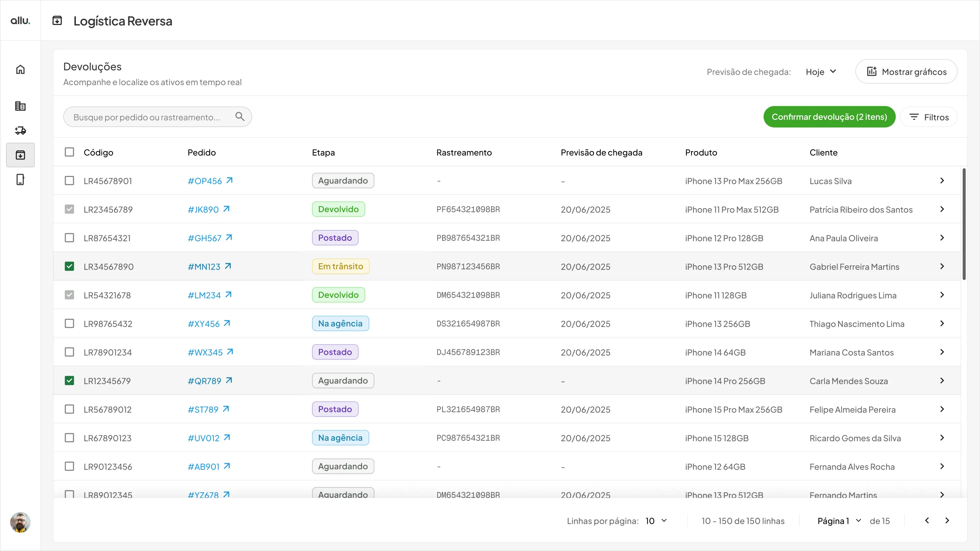Check the LR98765432 row checkbox
Screen dimensions: 980x551
point(69,323)
